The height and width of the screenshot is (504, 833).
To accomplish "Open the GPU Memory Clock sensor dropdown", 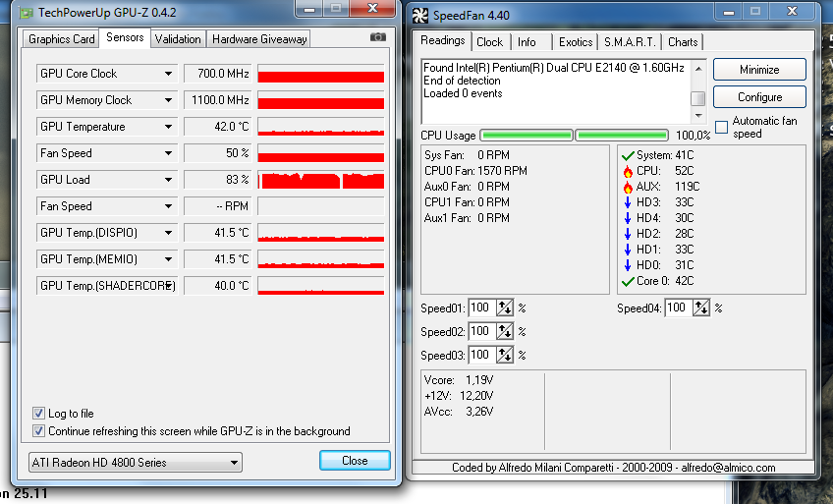I will (168, 100).
